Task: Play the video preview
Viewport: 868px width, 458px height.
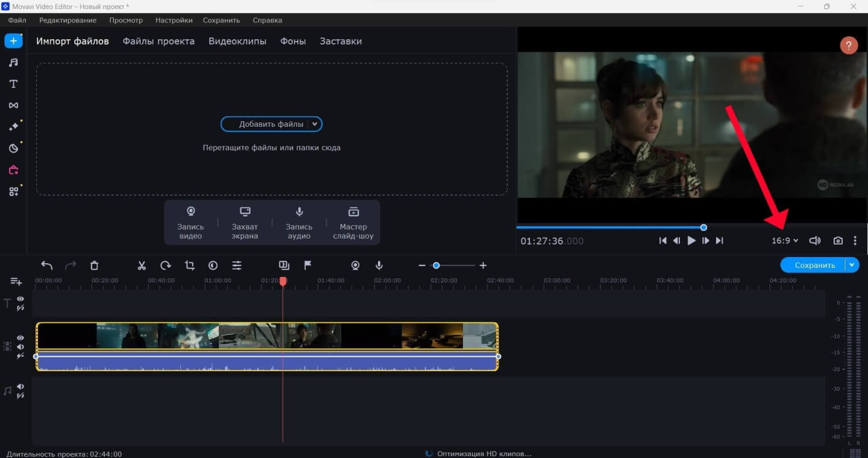Action: [x=691, y=241]
